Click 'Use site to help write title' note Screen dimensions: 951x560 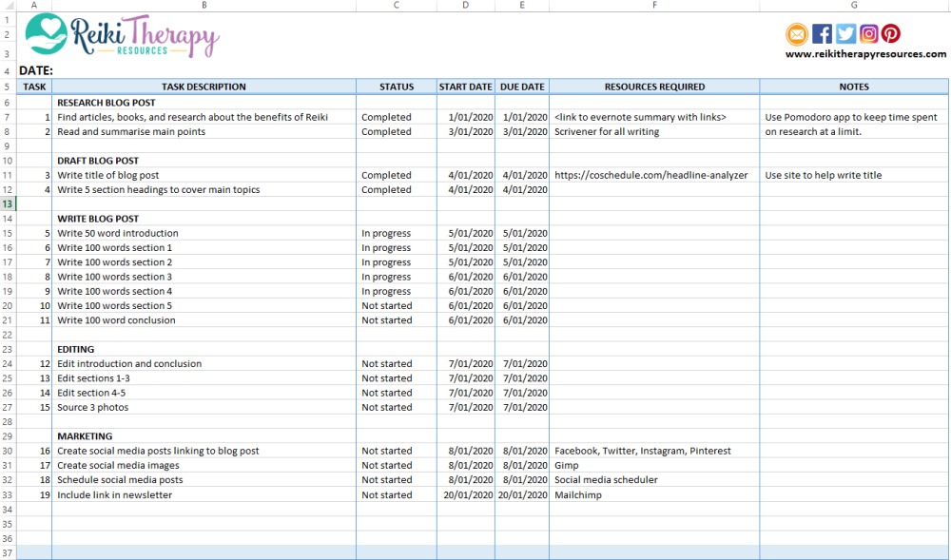(854, 175)
